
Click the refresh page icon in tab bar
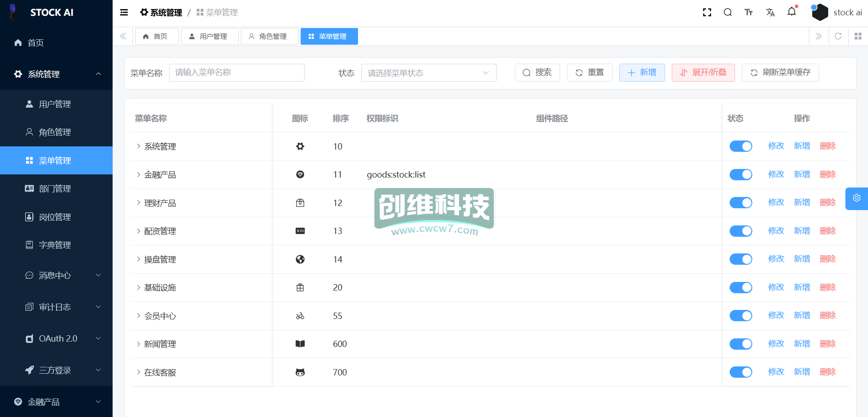tap(838, 36)
